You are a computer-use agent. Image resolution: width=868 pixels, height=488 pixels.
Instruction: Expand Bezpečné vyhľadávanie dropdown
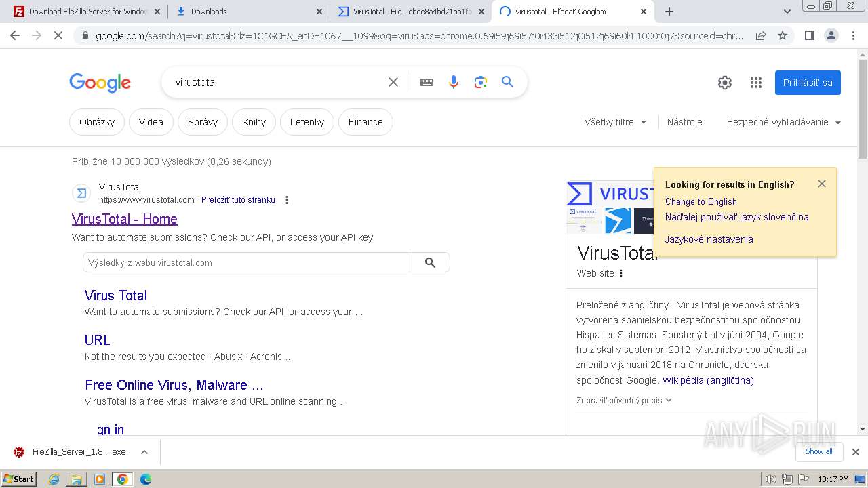(783, 122)
